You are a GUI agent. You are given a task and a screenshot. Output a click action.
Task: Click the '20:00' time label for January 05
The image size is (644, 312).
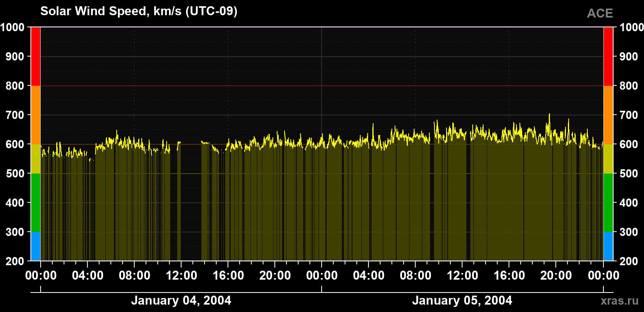[556, 276]
